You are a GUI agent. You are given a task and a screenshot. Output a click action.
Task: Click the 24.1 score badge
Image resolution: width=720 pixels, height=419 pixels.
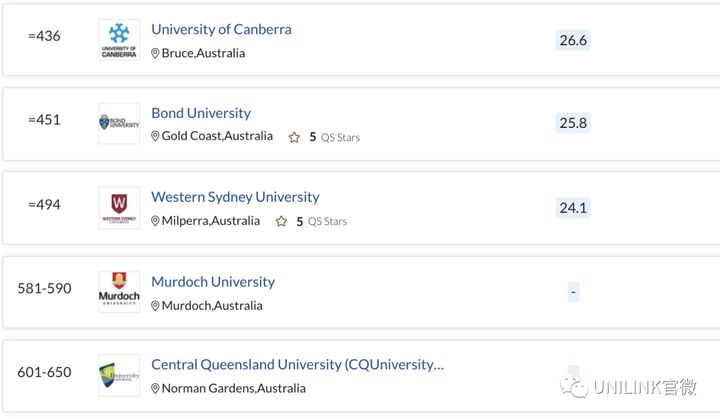[573, 208]
